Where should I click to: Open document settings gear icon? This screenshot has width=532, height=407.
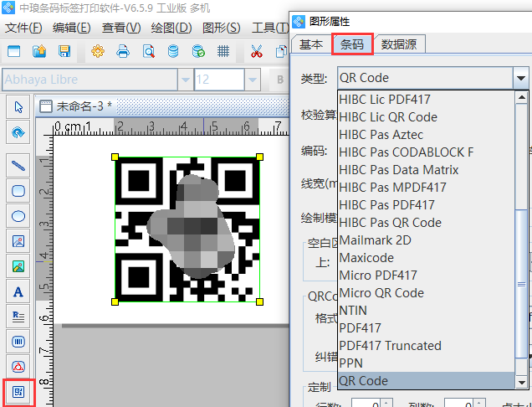[98, 52]
